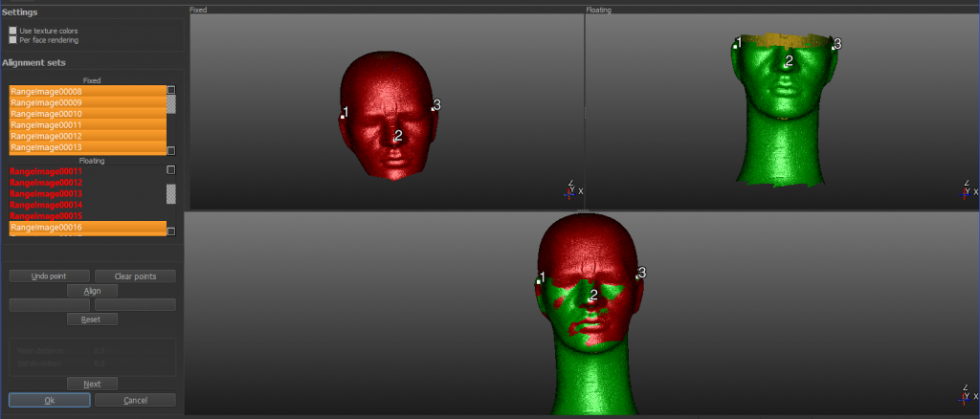980x419 pixels.
Task: Confirm with the Ok button
Action: point(50,400)
